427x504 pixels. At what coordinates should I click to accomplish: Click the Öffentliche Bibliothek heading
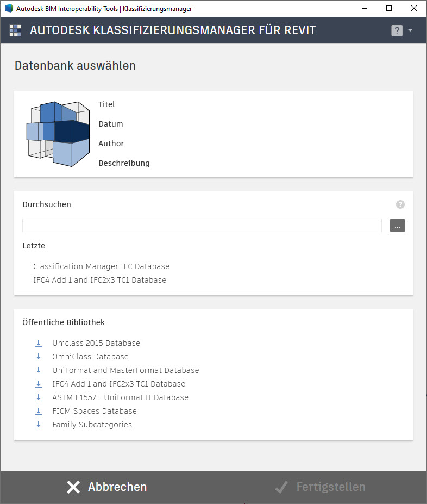coord(64,322)
